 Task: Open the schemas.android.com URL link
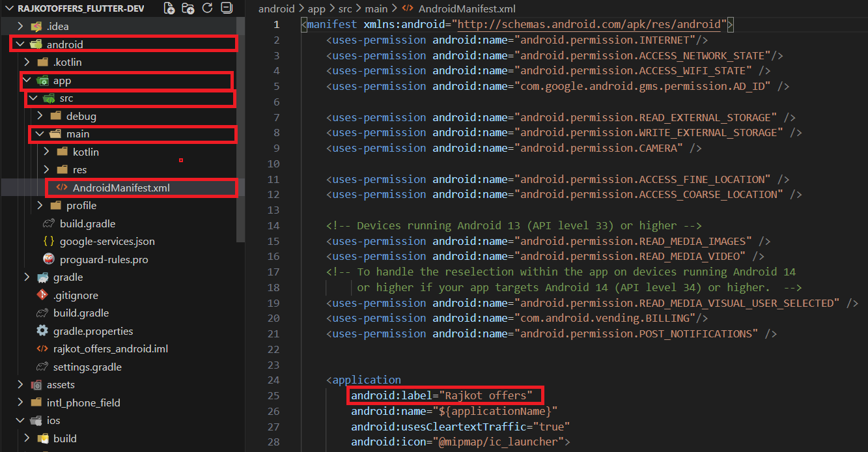pyautogui.click(x=592, y=25)
